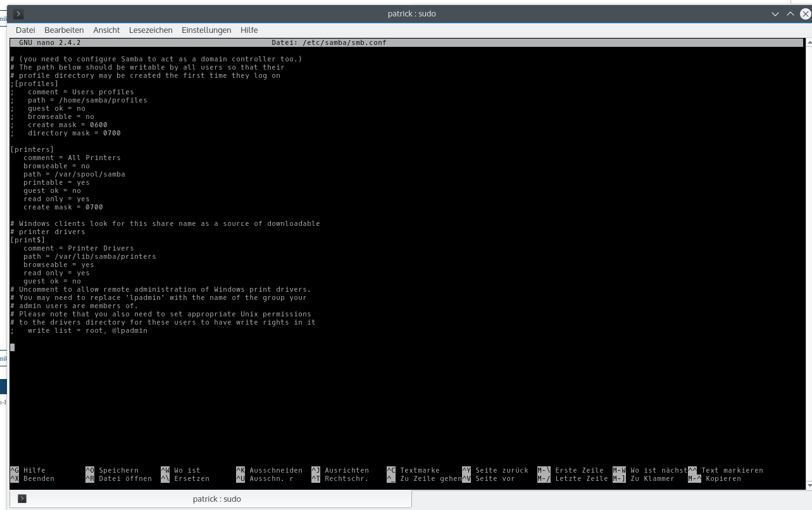Image resolution: width=812 pixels, height=510 pixels.
Task: Expand the Lesezeichen menu
Action: (x=151, y=30)
